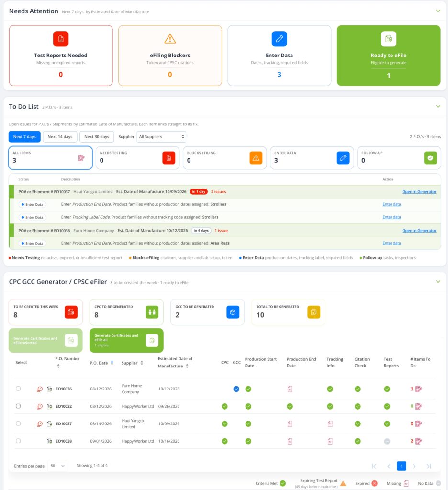Screen dimensions: 448x490
Task: Click Generate Certificates and eFile selected button
Action: point(45,340)
